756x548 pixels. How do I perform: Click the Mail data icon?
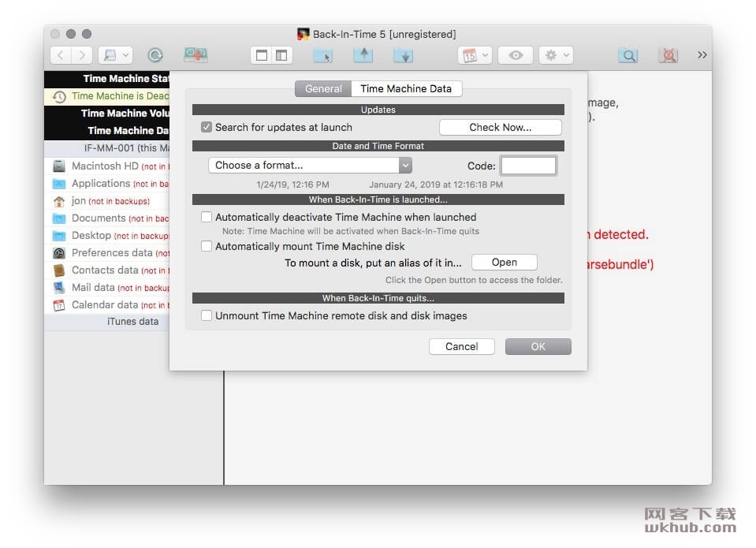click(59, 288)
